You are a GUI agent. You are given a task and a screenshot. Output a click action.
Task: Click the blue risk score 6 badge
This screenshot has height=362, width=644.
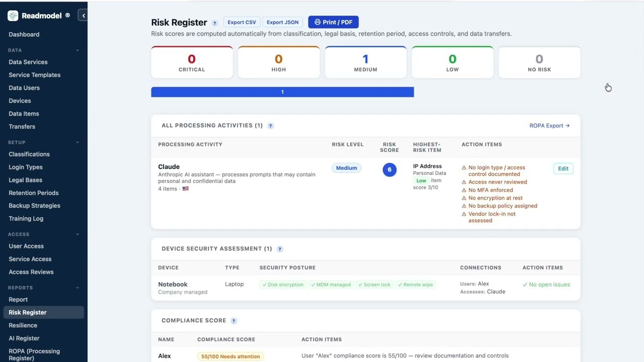389,170
